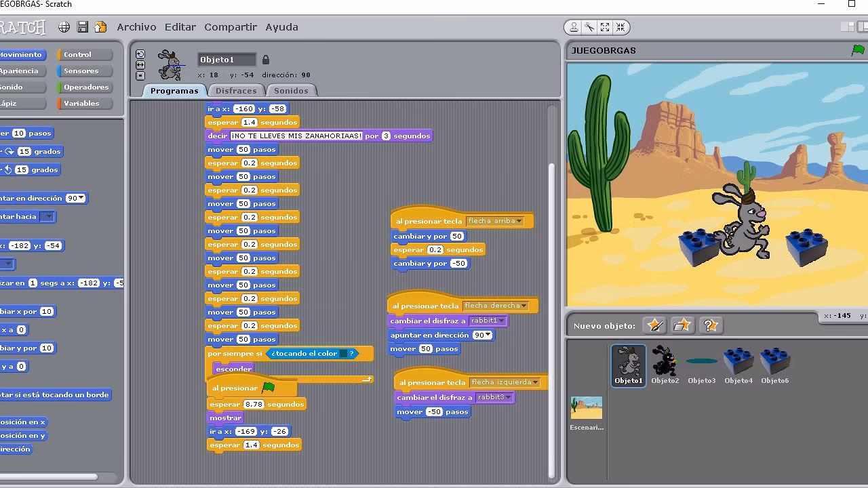868x488 pixels.
Task: Click palette block ending in 'tocando un borde'
Action: tap(56, 394)
